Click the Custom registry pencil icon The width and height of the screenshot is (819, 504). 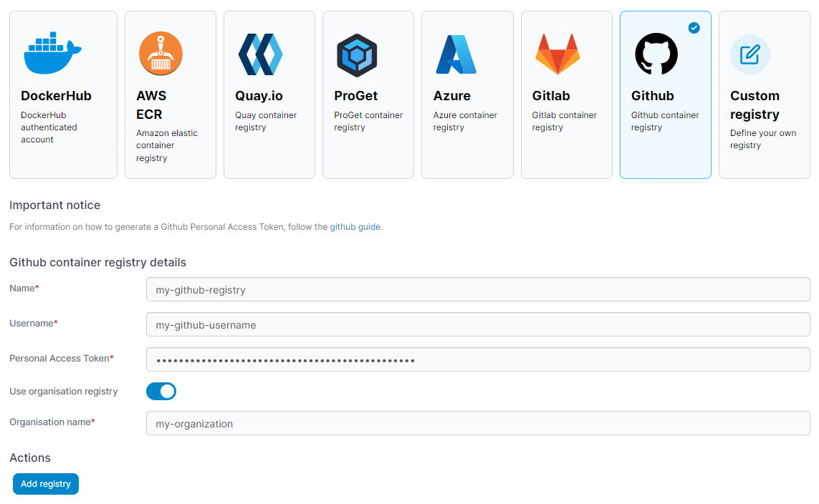tap(749, 54)
